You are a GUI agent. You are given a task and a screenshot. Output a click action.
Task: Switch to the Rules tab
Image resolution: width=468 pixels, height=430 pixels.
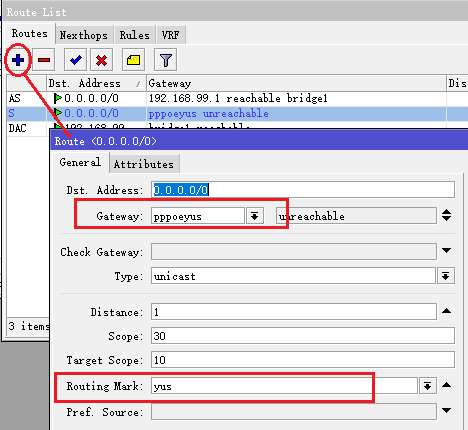pos(135,35)
